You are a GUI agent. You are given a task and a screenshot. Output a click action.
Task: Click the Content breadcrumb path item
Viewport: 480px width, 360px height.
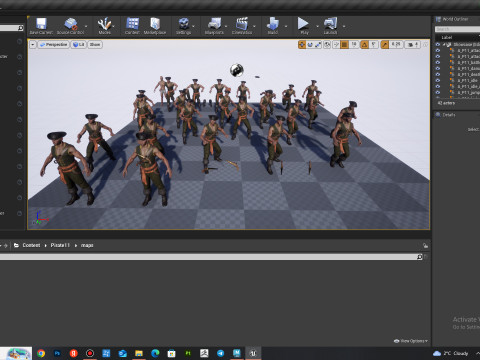(x=31, y=245)
